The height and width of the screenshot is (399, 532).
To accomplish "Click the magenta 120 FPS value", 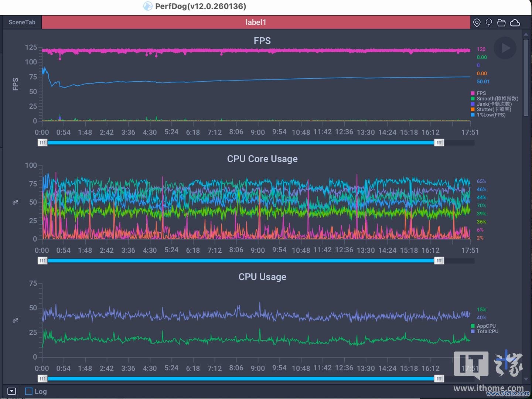I will tap(481, 49).
